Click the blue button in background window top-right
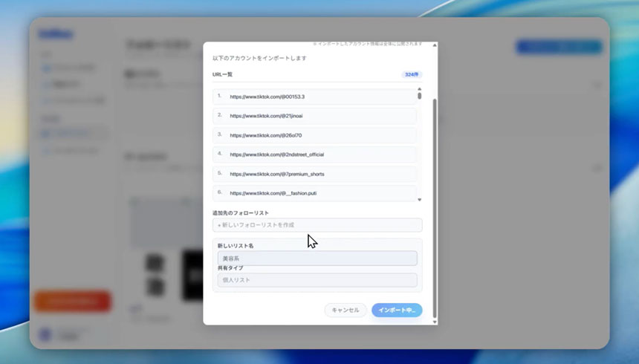This screenshot has height=364, width=639. coord(559,48)
